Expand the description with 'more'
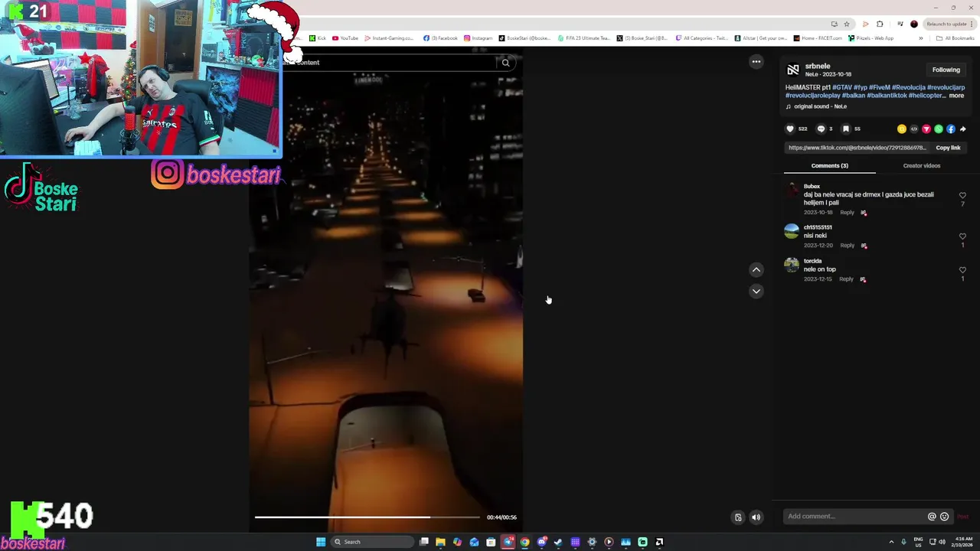This screenshot has height=551, width=980. pyautogui.click(x=956, y=96)
